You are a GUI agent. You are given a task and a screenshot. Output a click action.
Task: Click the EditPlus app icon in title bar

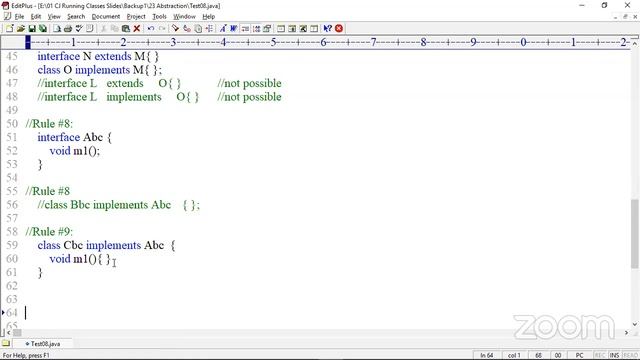pyautogui.click(x=5, y=5)
